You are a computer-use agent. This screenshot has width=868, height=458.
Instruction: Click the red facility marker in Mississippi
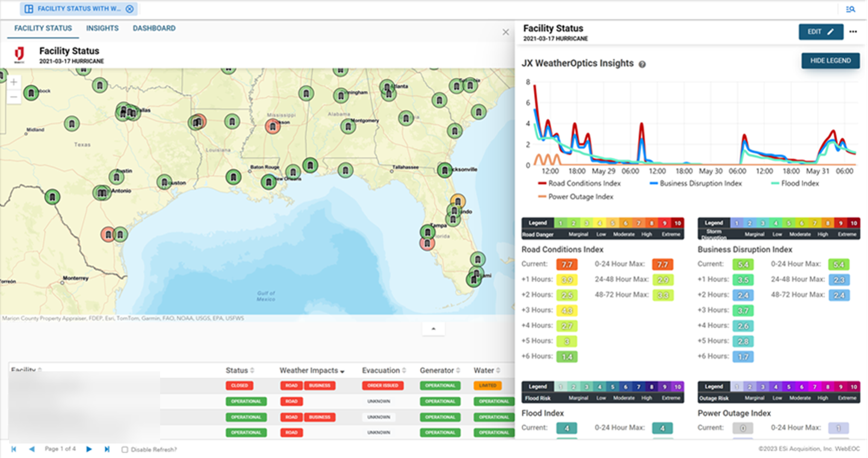pyautogui.click(x=273, y=126)
